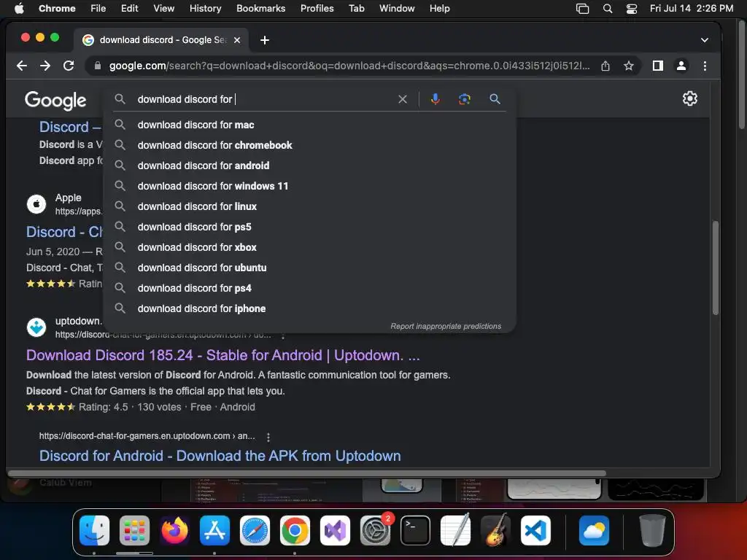
Task: Open the Chrome side panel
Action: point(658,66)
